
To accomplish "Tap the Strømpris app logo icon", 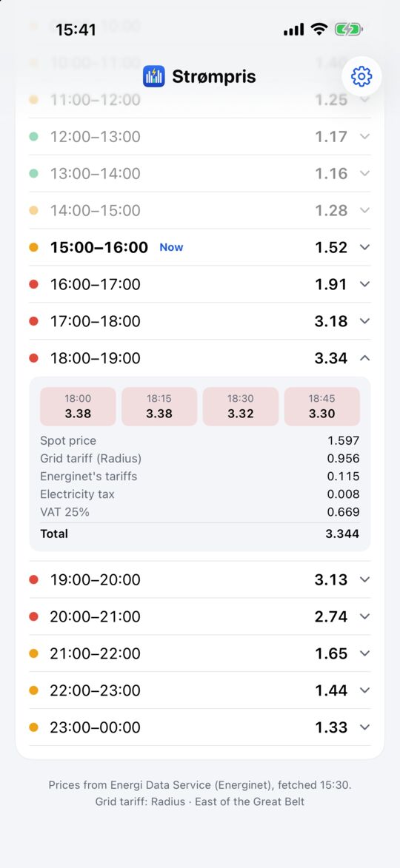I will pyautogui.click(x=154, y=76).
